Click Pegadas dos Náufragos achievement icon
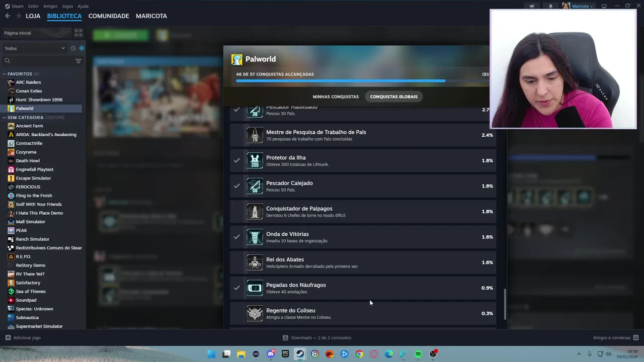This screenshot has width=644, height=362. pos(255,288)
